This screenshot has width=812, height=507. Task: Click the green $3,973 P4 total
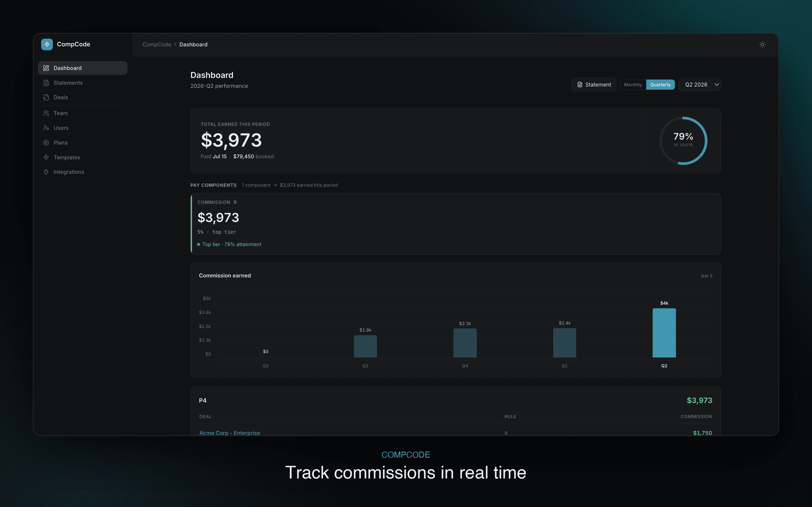click(x=699, y=400)
